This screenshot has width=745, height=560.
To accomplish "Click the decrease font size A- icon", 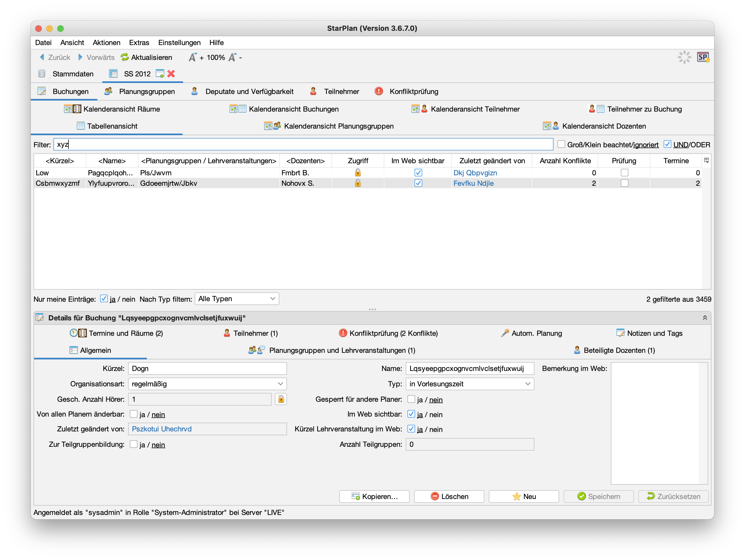I will 232,57.
